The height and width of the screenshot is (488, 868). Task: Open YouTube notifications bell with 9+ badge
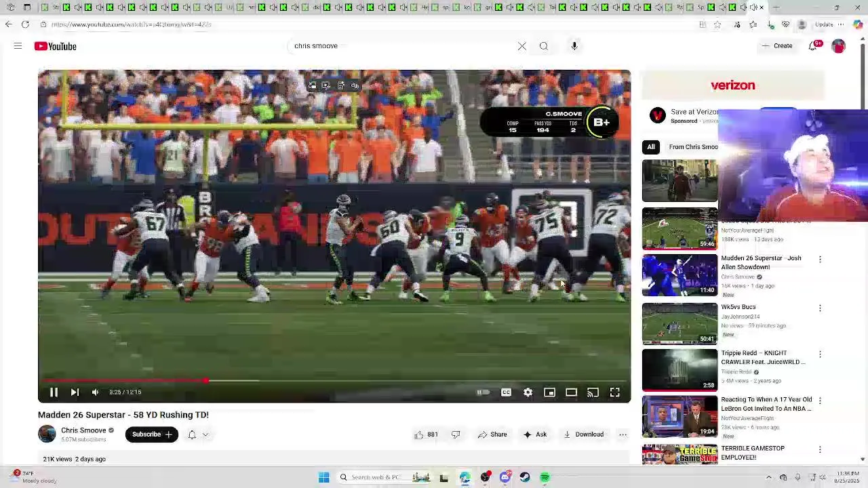pyautogui.click(x=814, y=46)
